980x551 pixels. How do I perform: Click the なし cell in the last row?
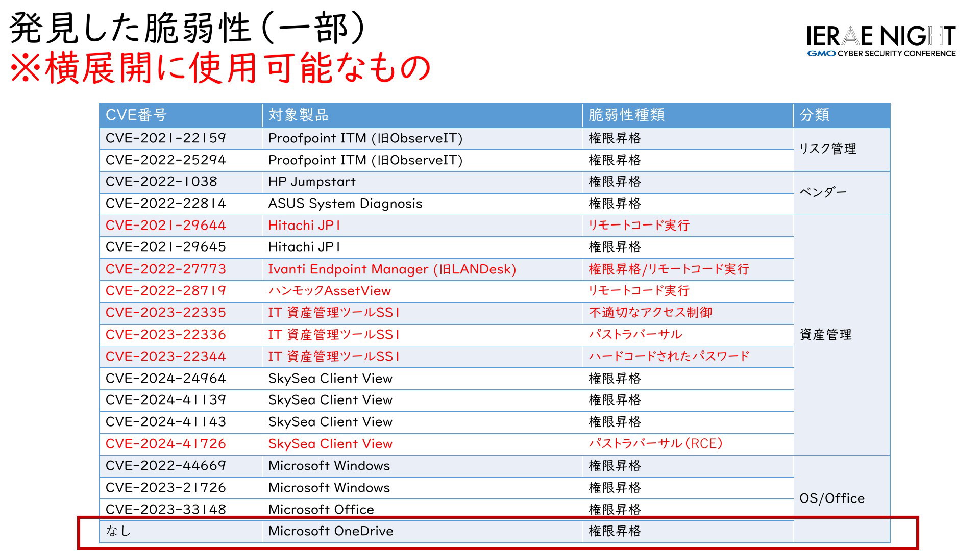[181, 531]
